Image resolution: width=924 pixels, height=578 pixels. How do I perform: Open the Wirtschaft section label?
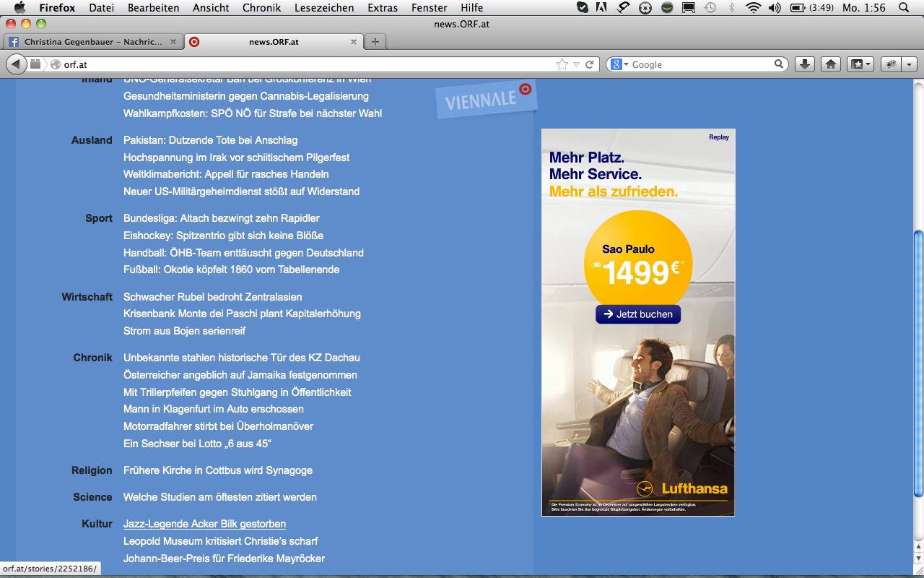click(x=87, y=297)
